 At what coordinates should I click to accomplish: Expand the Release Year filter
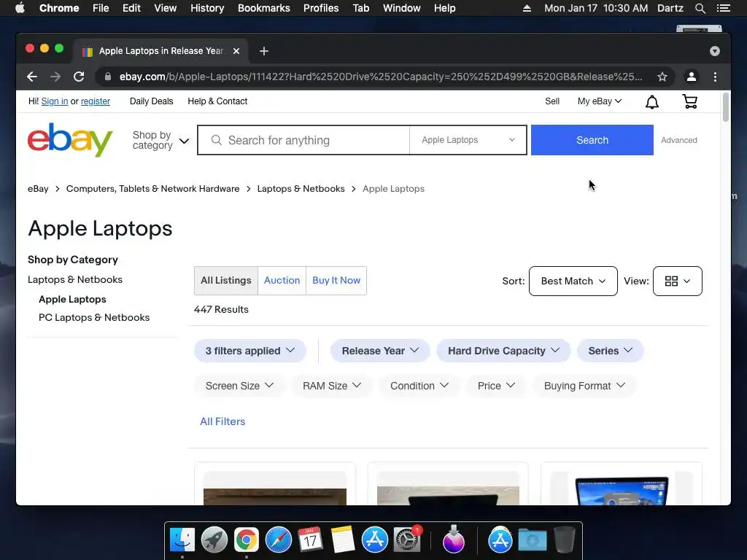pos(380,351)
